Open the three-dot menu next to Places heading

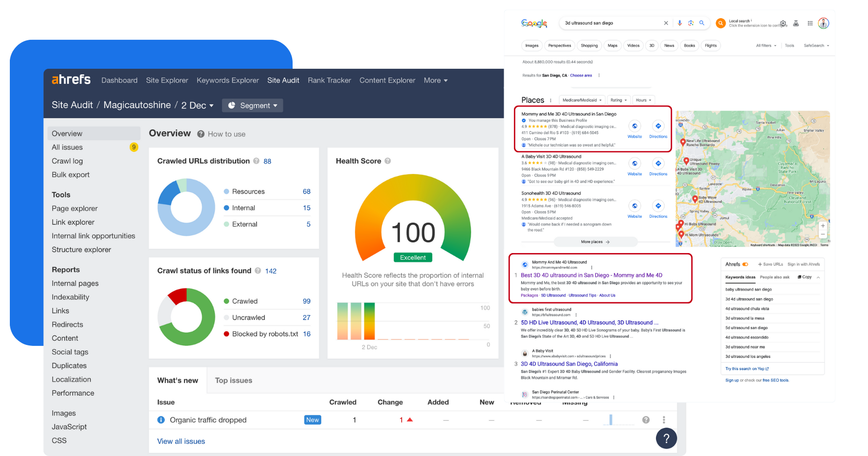(551, 100)
